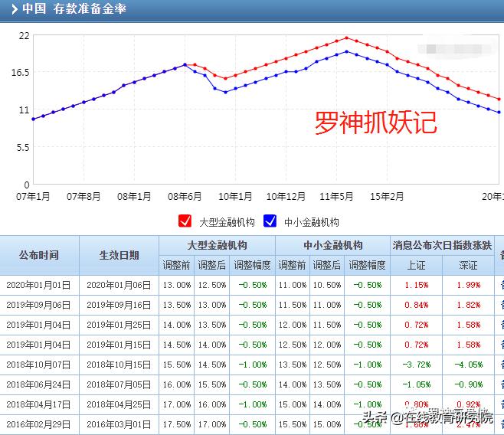This screenshot has width=504, height=435.
Task: Click 深证 value 1.82%
Action: (x=469, y=305)
